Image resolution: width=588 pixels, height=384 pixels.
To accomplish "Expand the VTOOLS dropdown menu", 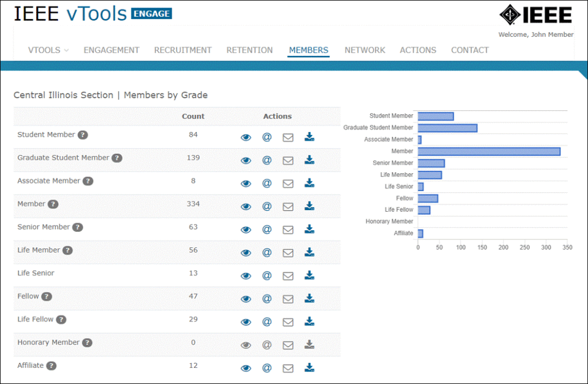I will (48, 50).
